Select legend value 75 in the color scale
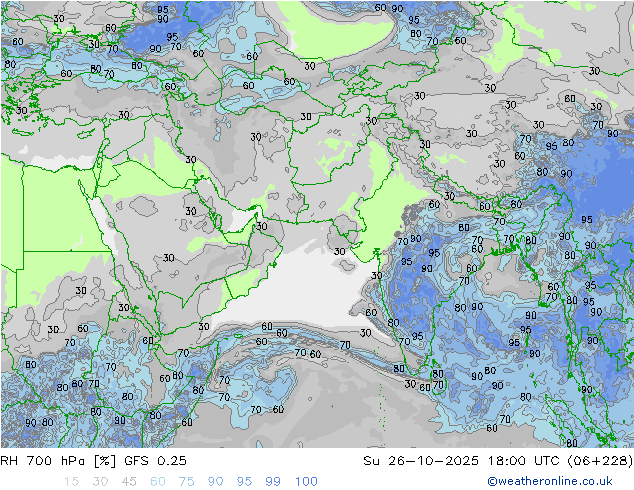634x490 pixels. [x=187, y=481]
